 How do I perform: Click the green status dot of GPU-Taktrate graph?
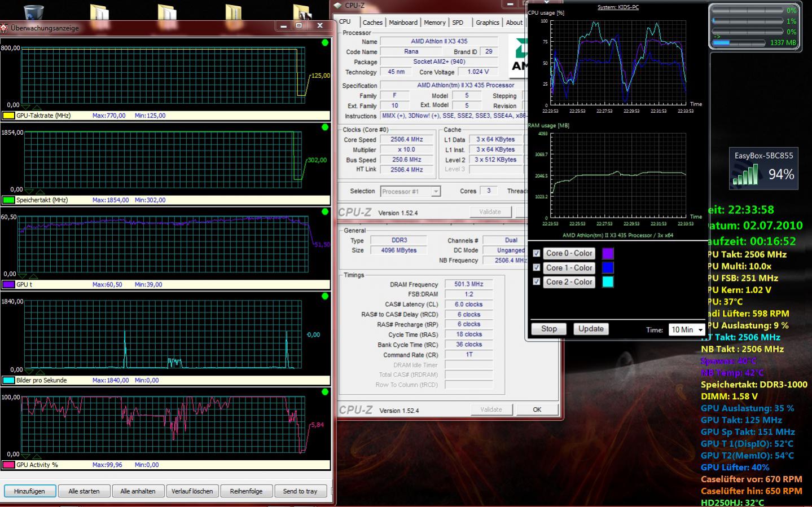pos(325,43)
